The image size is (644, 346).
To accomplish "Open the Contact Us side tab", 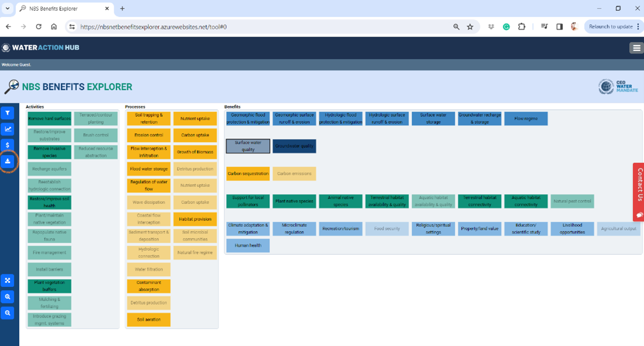I will [639, 192].
